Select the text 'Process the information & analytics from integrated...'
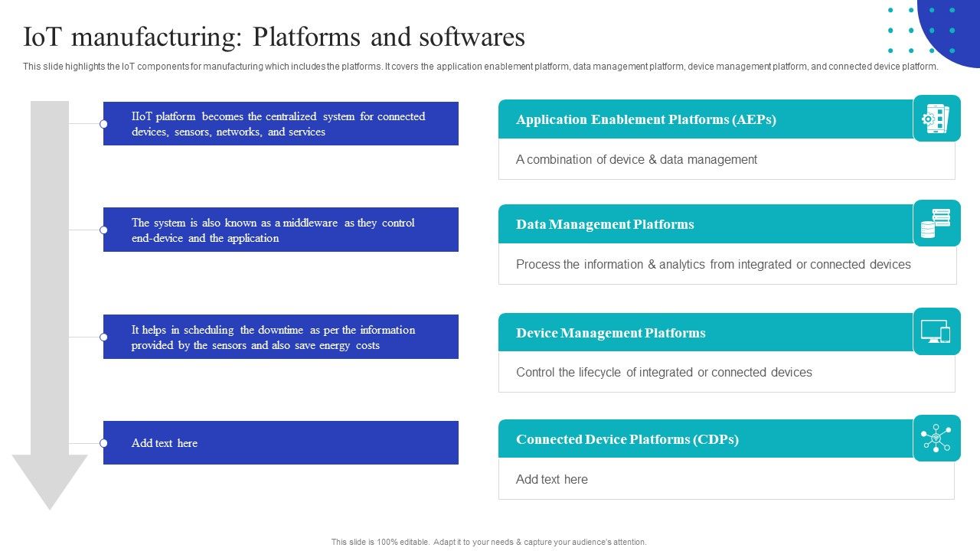This screenshot has width=980, height=551. click(x=714, y=264)
